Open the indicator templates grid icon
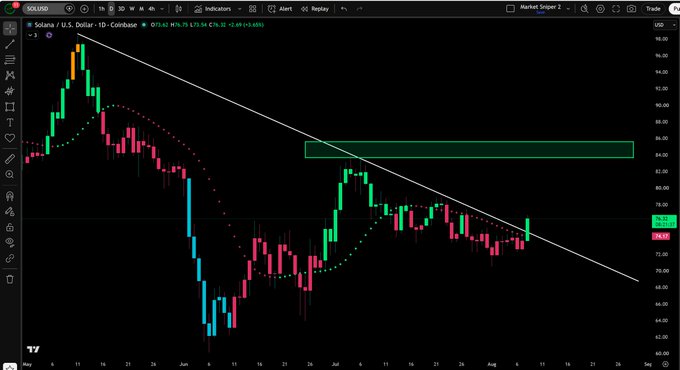Screen dimensions: 680x370 tap(252, 9)
